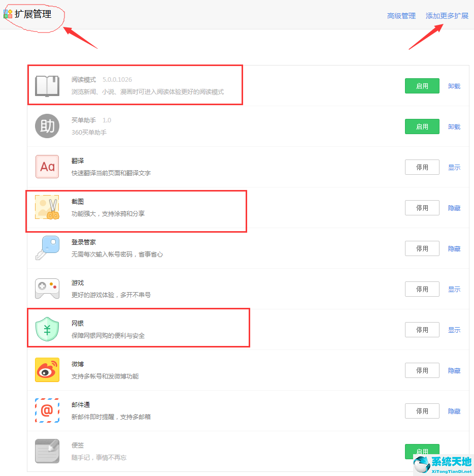Screen dimensions: 474x476
Task: Click the 登录管家 key icon
Action: point(47,248)
